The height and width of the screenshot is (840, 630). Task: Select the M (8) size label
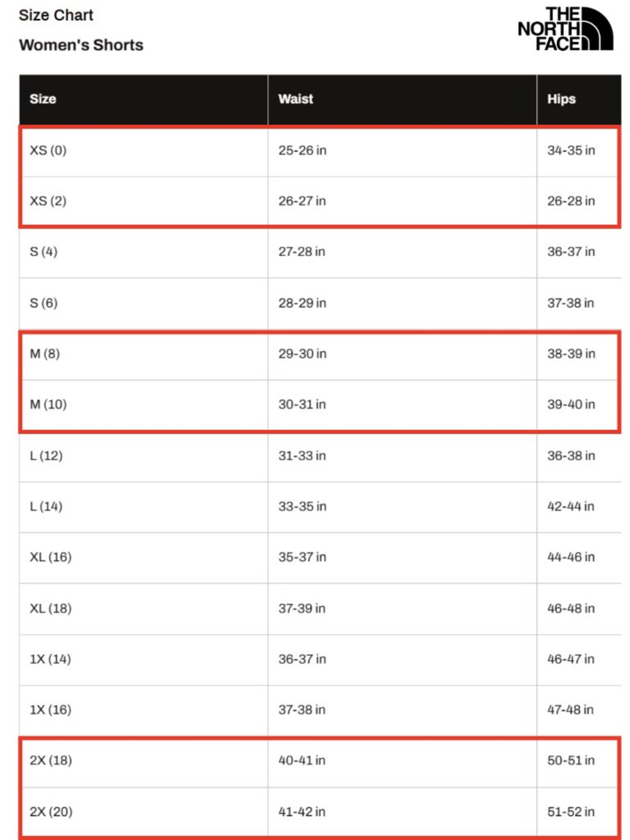point(45,354)
